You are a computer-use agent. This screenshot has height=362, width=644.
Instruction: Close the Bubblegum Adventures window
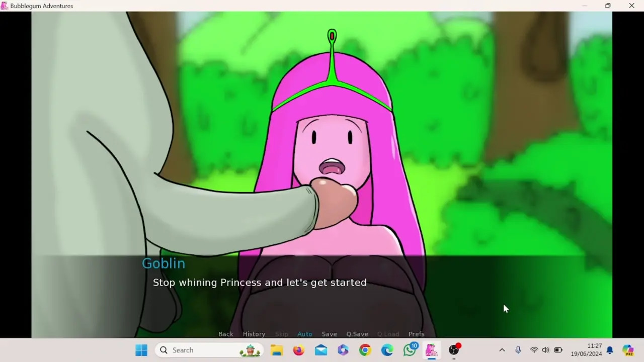click(631, 6)
